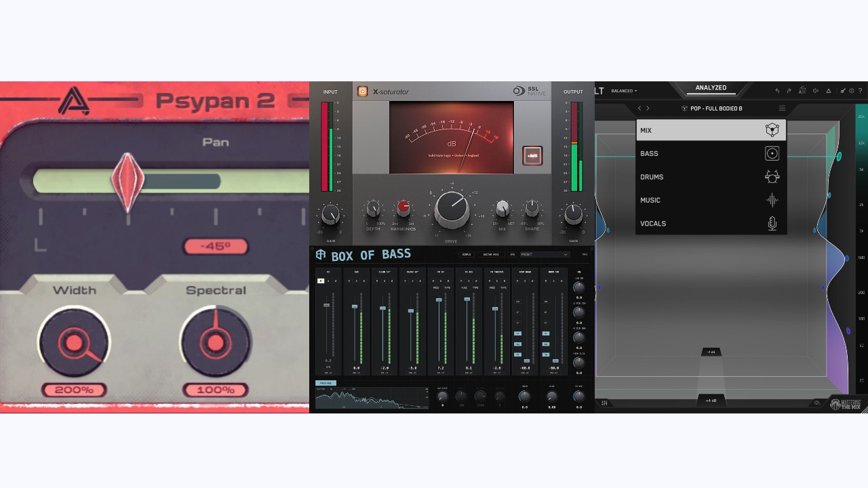
Task: Click the Output knob in Box of Bass
Action: point(579,396)
